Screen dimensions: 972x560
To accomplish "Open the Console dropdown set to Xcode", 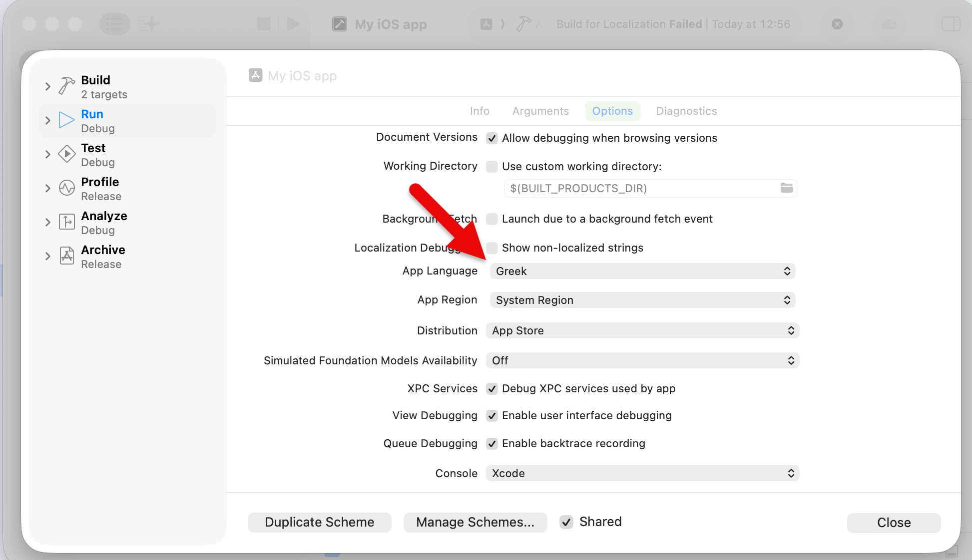I will tap(642, 473).
